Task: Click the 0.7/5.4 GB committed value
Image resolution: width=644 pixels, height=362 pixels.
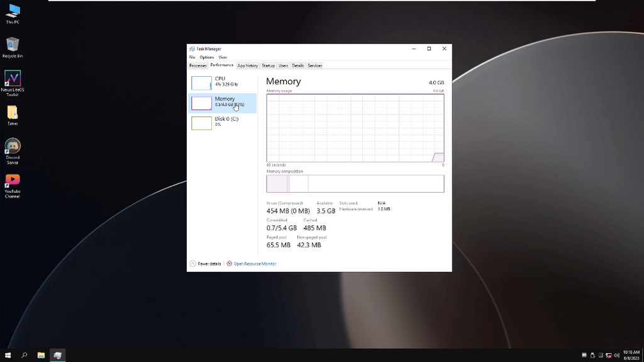Action: click(x=281, y=228)
